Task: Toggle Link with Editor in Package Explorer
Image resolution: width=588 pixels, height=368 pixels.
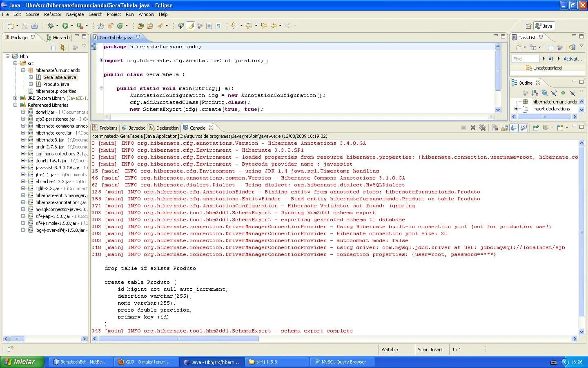Action: click(62, 47)
